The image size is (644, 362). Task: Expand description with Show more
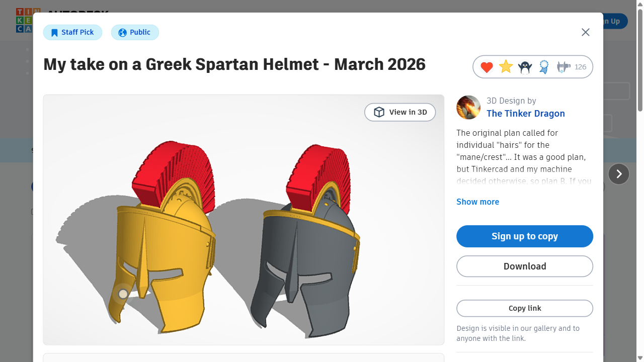477,202
